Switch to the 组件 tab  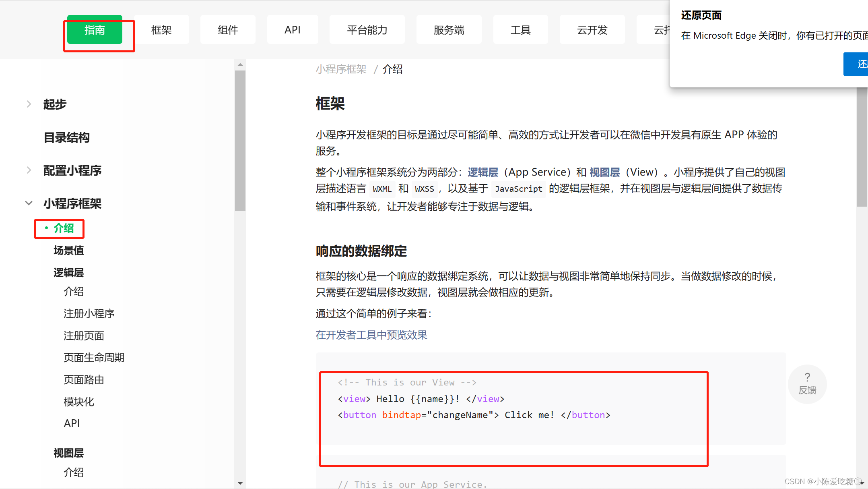[228, 30]
